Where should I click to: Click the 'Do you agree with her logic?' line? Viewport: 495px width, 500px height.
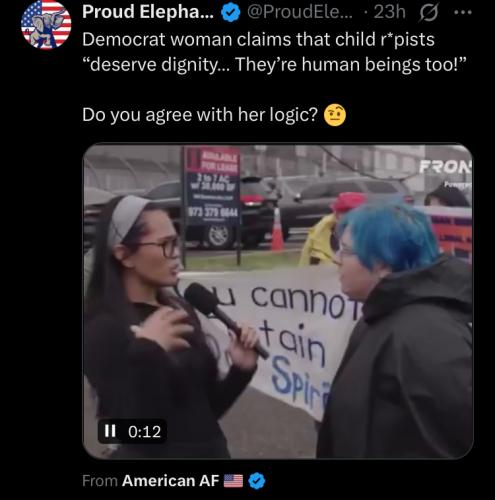(200, 115)
